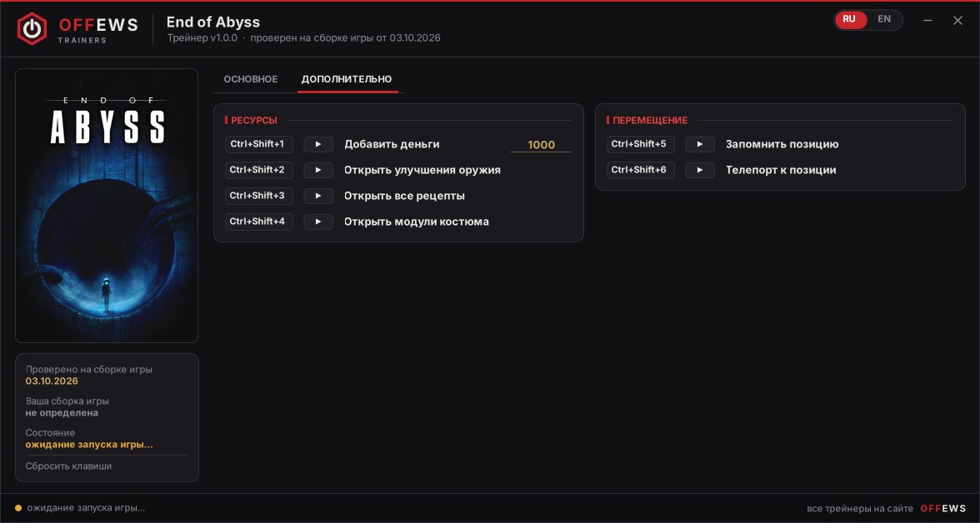This screenshot has width=980, height=523.
Task: Click the Телепорт к позиции label
Action: [x=781, y=170]
